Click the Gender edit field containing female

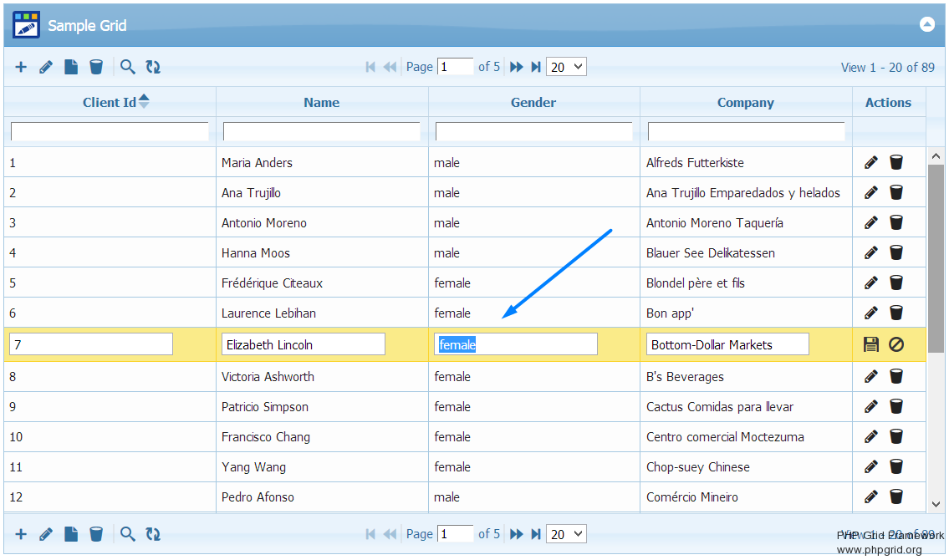click(x=517, y=344)
